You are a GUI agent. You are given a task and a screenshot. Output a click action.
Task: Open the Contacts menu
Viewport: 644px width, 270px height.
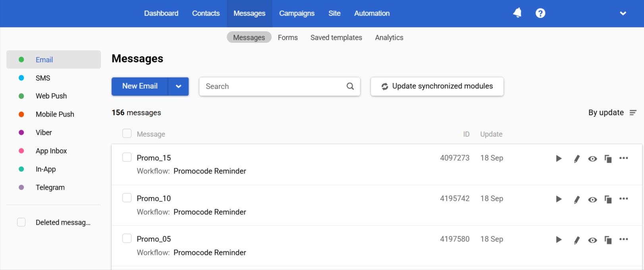(206, 13)
